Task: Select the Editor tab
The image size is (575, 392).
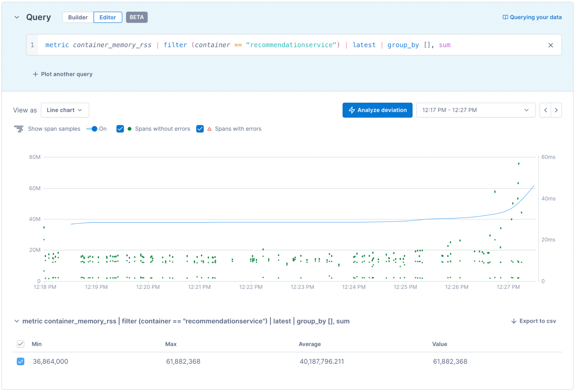Action: pyautogui.click(x=108, y=17)
